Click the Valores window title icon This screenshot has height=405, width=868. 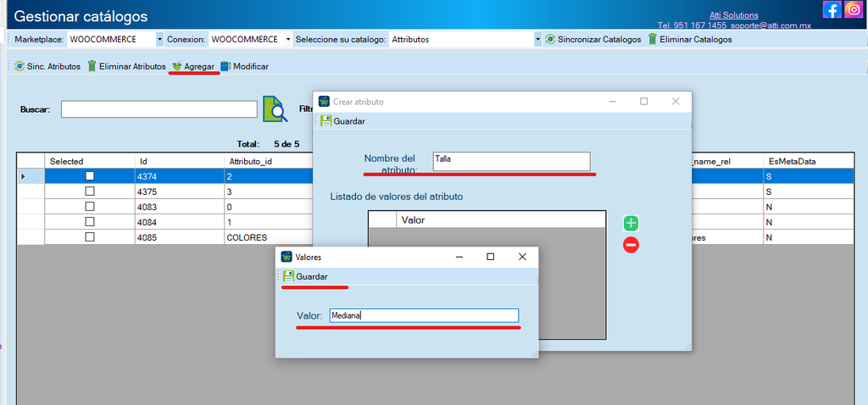pyautogui.click(x=287, y=257)
